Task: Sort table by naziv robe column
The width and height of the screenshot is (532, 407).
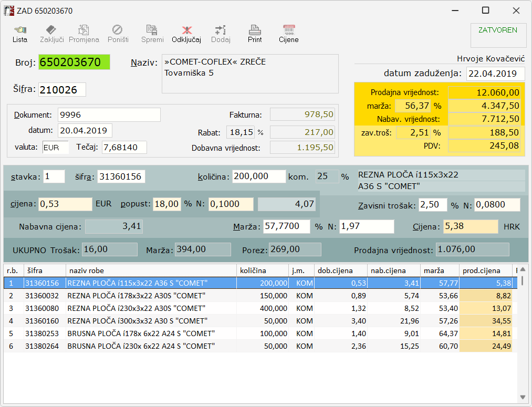Action: (151, 270)
